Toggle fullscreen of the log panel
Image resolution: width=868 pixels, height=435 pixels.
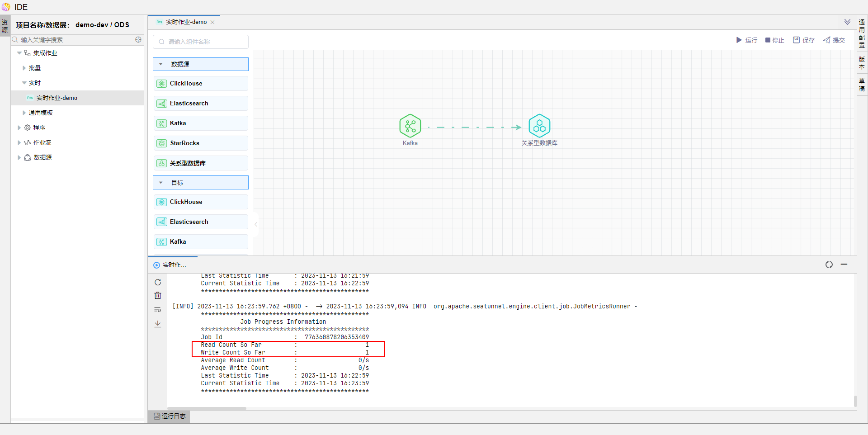pyautogui.click(x=829, y=265)
